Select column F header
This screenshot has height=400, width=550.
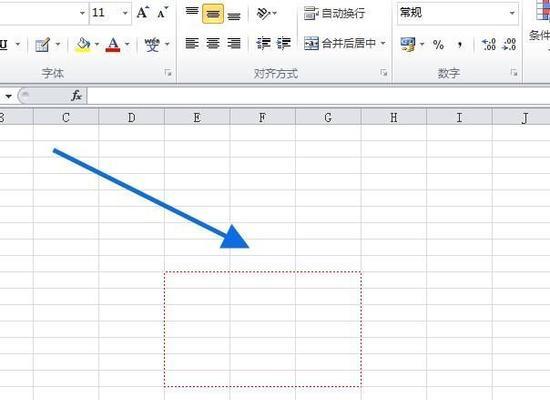pyautogui.click(x=262, y=118)
